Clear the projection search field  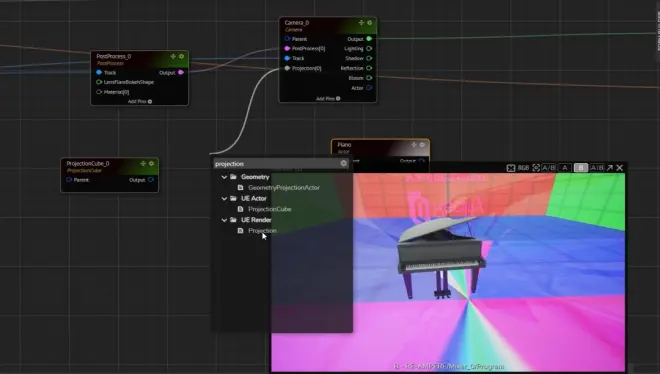point(343,164)
